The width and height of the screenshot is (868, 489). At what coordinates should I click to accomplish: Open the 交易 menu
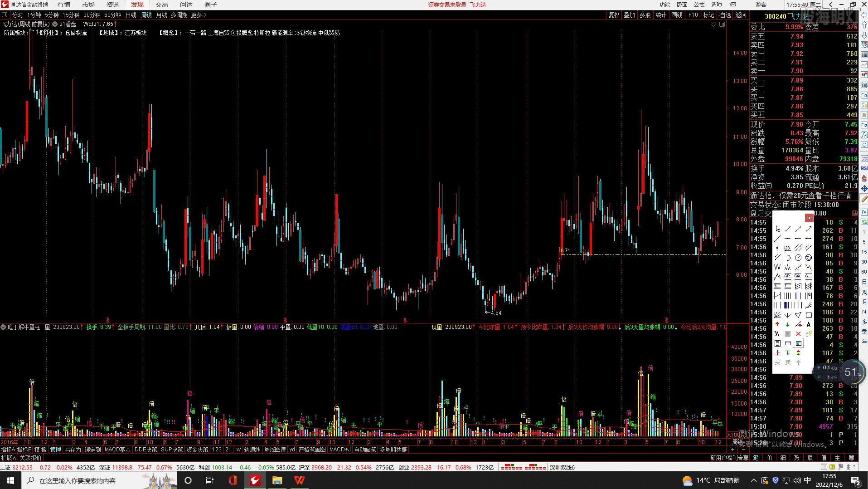(x=162, y=5)
